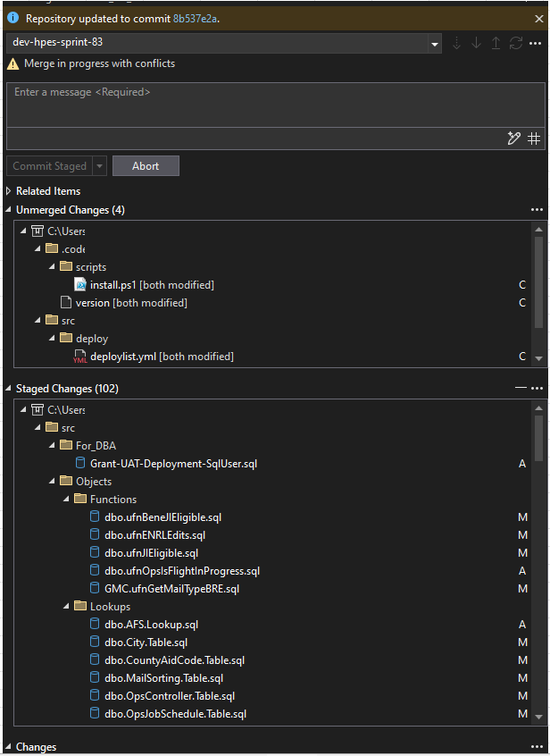Open Unmerged Changes ellipsis menu
Viewport: 550px width, 756px height.
click(537, 210)
